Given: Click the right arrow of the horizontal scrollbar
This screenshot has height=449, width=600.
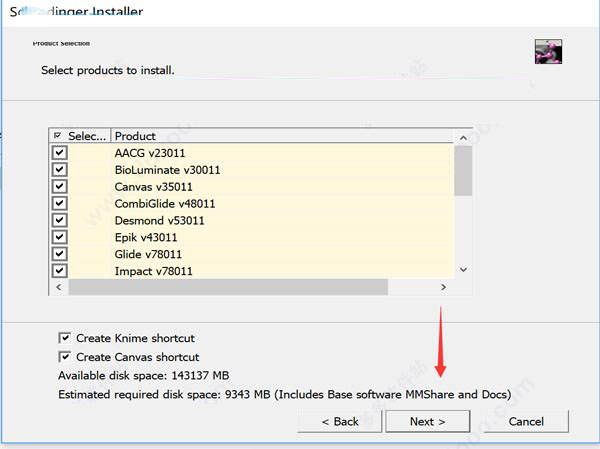Looking at the screenshot, I should [x=443, y=287].
